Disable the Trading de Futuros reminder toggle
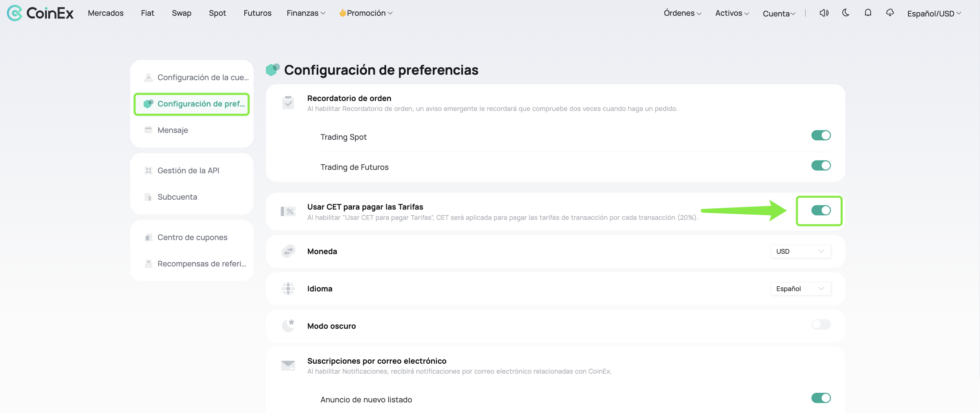This screenshot has width=980, height=413. (821, 165)
